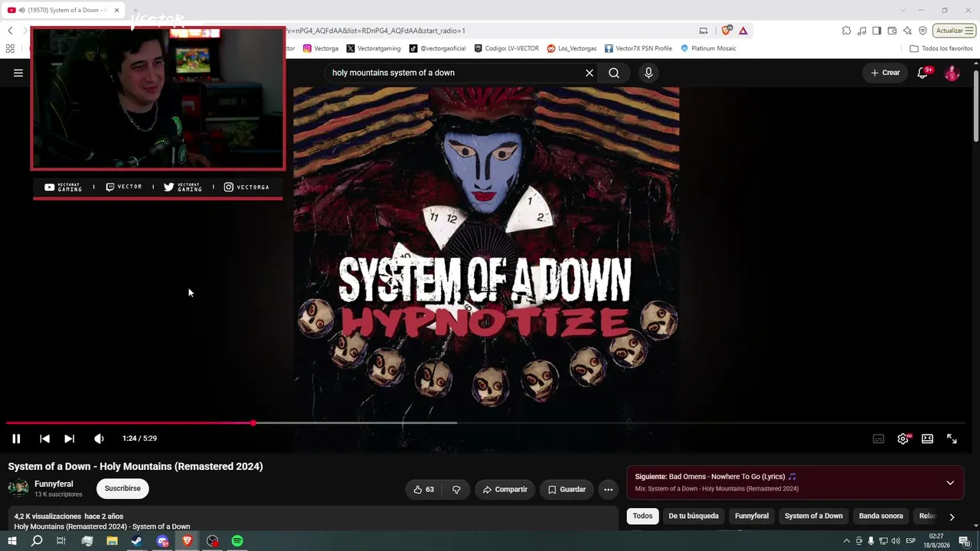The height and width of the screenshot is (551, 980).
Task: Go back with the browser back arrow
Action: tap(10, 31)
